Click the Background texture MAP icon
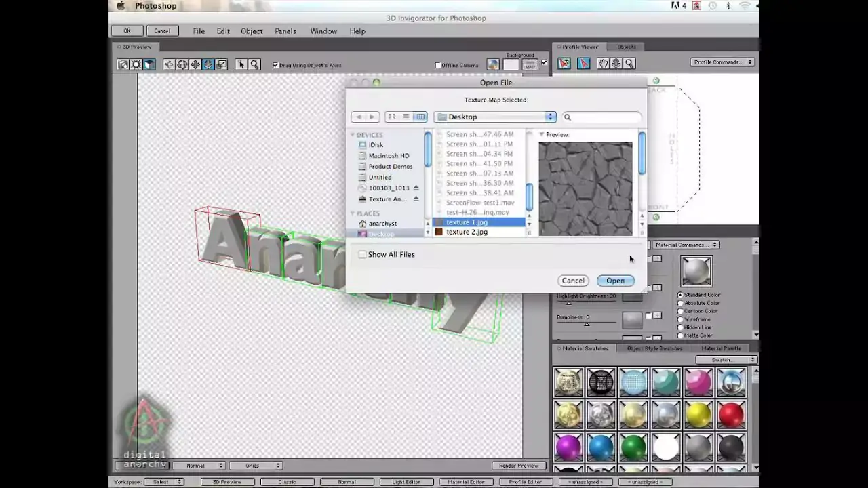Image resolution: width=868 pixels, height=488 pixels. click(530, 63)
